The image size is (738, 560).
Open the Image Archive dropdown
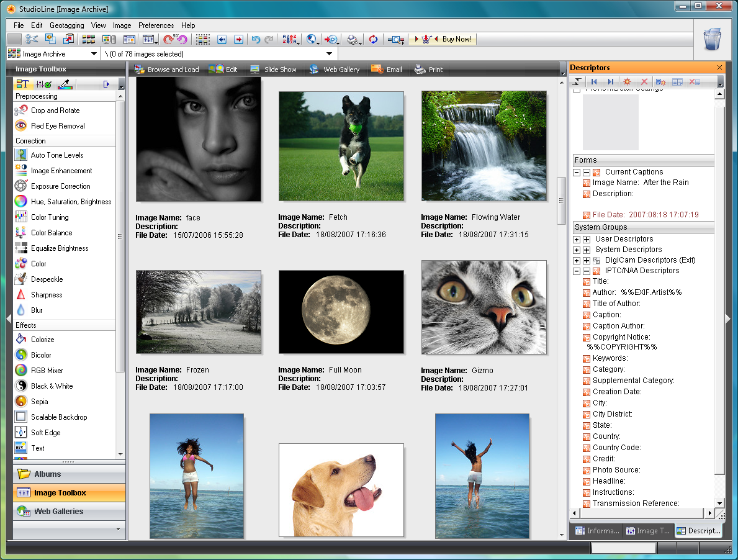click(x=94, y=54)
